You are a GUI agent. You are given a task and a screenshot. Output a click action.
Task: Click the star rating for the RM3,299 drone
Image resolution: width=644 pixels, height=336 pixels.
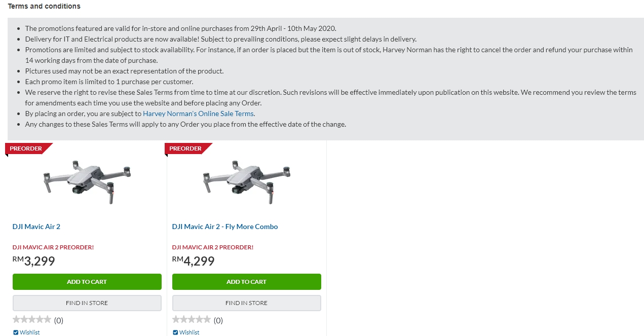pos(32,320)
